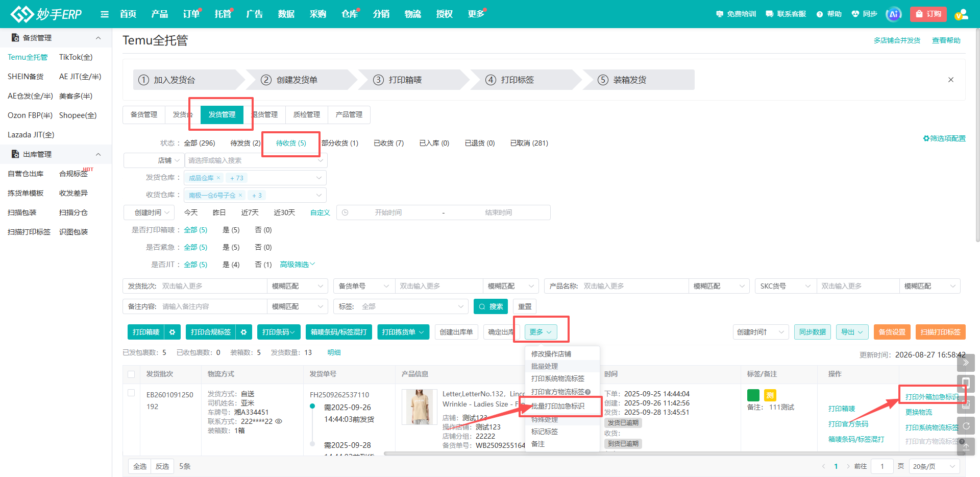Screen dimensions: 980x477
Task: Click the double-arrow expand icon on floating bar
Action: (x=966, y=363)
